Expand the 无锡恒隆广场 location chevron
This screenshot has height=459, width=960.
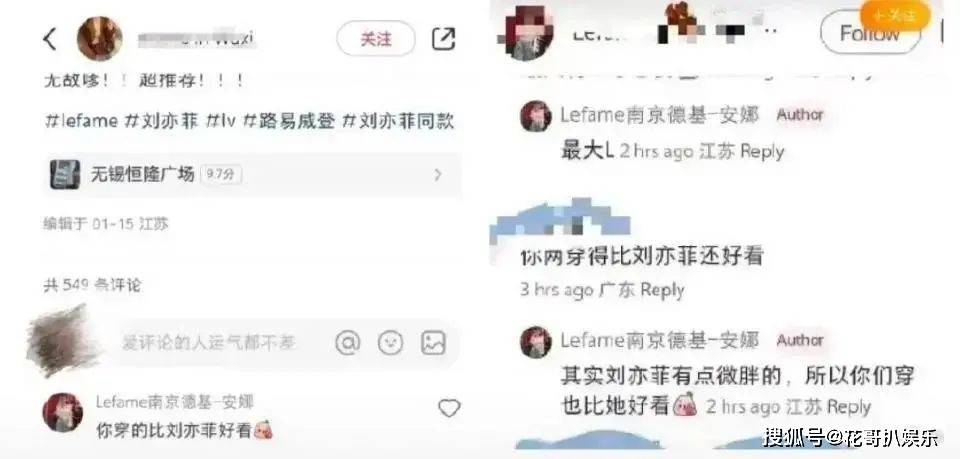pos(438,175)
